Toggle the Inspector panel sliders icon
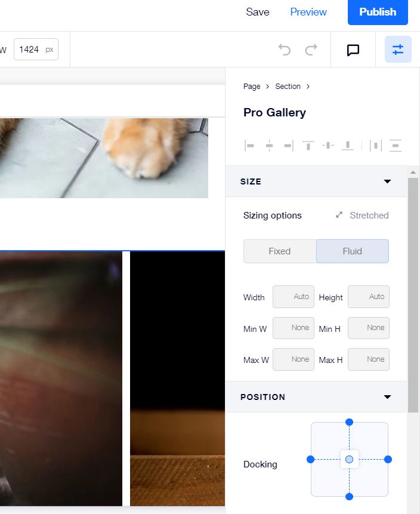Image resolution: width=420 pixels, height=514 pixels. 398,50
